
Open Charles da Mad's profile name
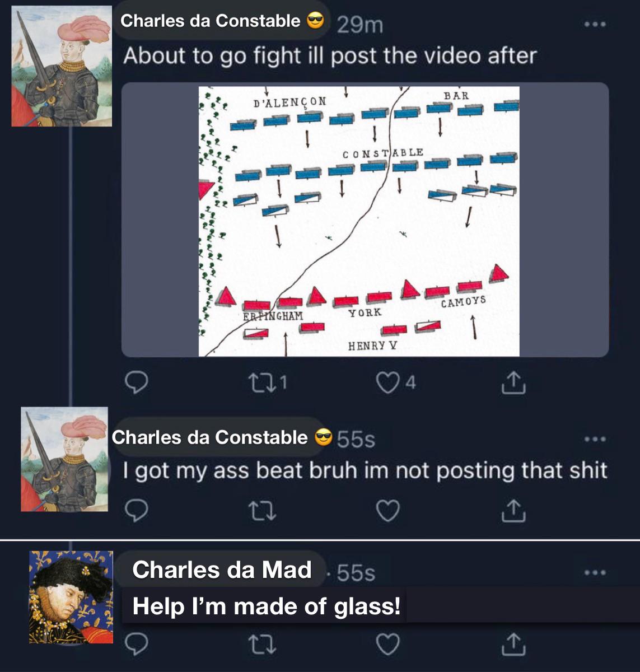point(222,570)
